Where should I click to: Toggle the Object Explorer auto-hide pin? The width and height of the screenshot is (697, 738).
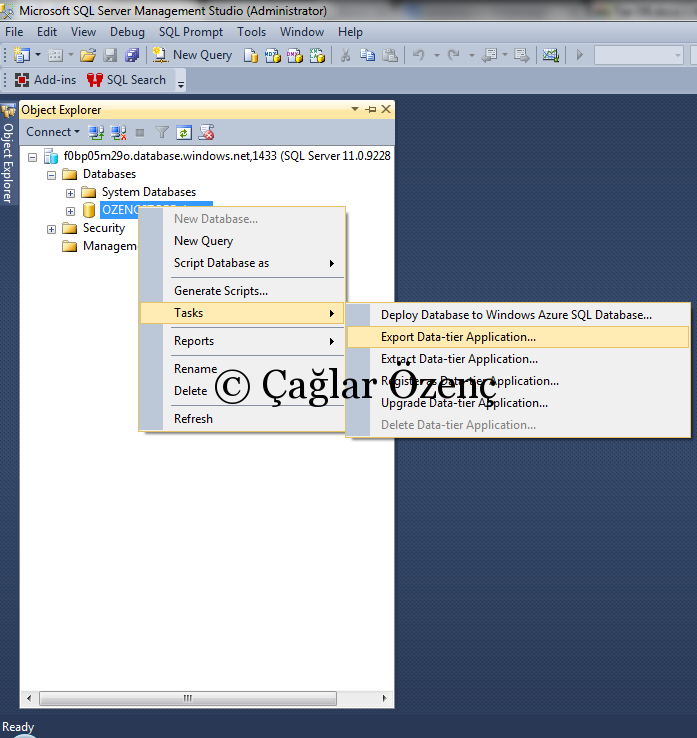click(371, 109)
